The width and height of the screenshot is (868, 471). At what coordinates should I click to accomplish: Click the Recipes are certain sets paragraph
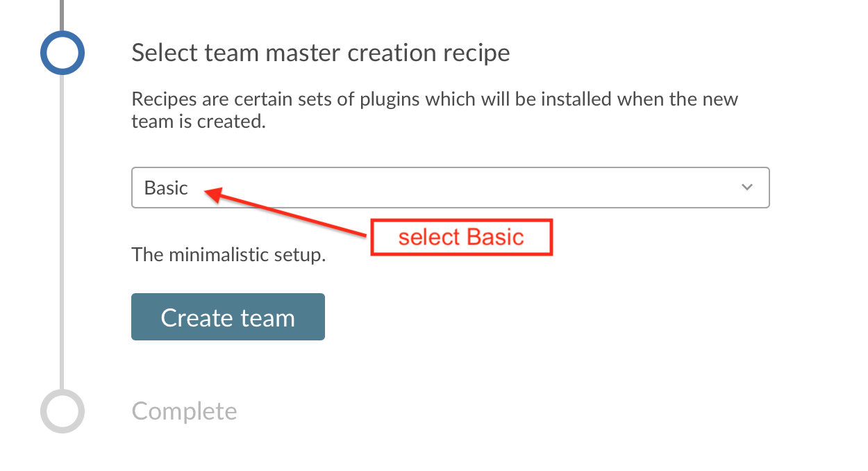(435, 110)
